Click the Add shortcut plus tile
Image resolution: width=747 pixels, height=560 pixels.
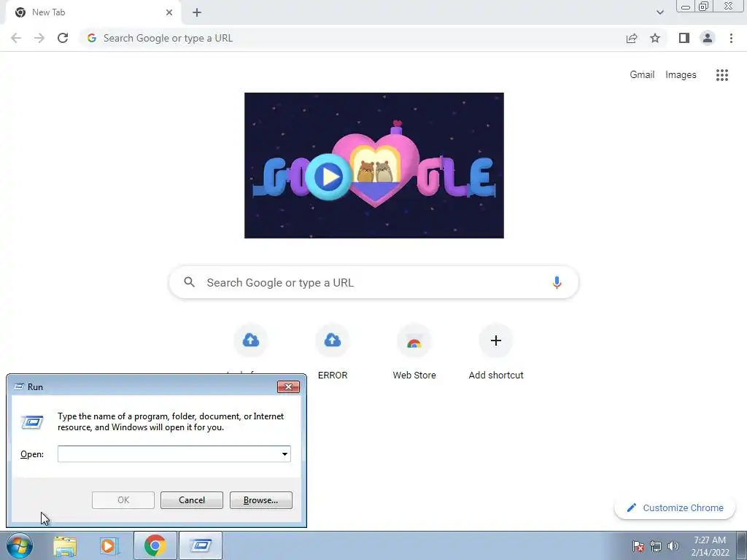pyautogui.click(x=496, y=351)
